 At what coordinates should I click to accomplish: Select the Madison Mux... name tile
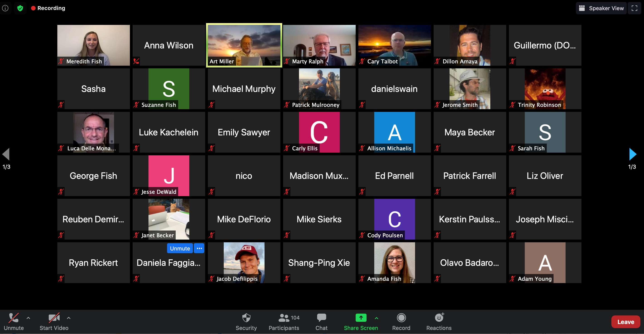pos(319,176)
